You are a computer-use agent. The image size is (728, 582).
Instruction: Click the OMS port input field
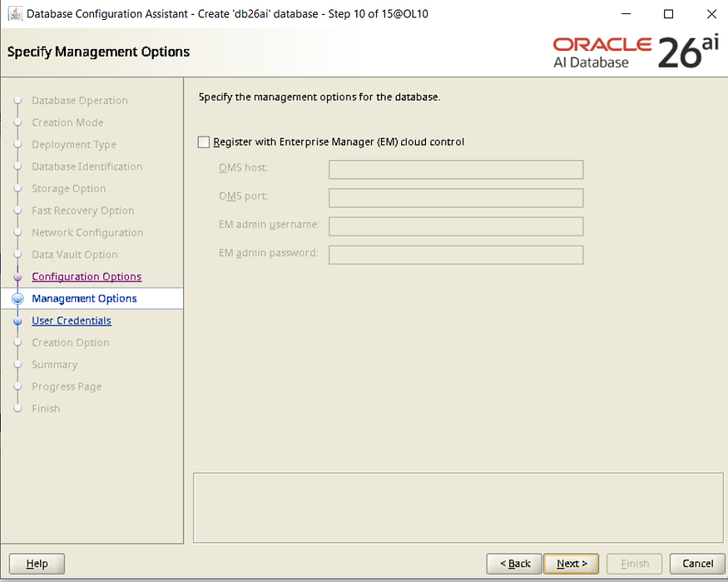pyautogui.click(x=456, y=198)
